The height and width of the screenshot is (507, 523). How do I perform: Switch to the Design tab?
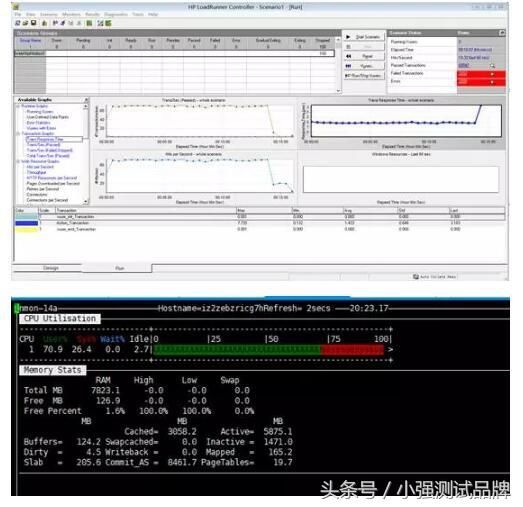pyautogui.click(x=51, y=268)
